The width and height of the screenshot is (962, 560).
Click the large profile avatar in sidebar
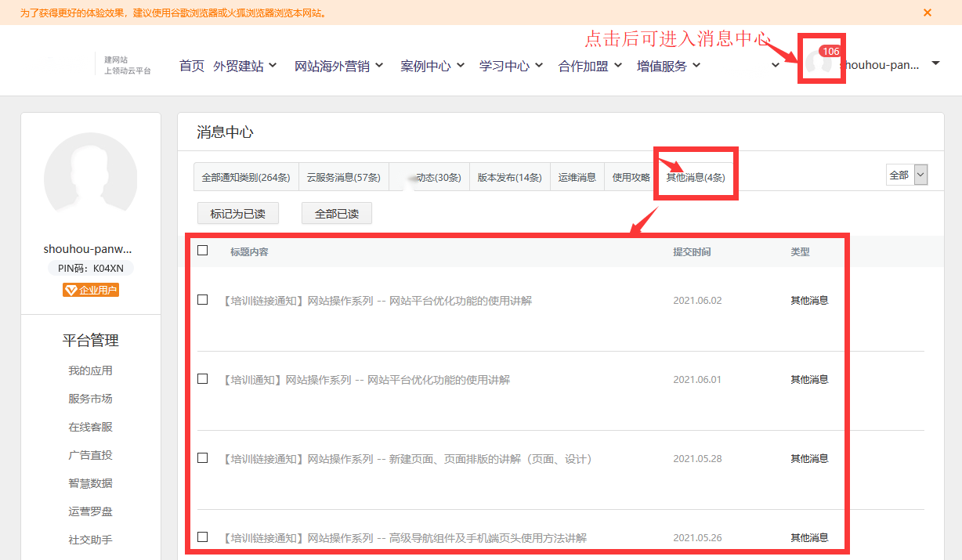90,179
